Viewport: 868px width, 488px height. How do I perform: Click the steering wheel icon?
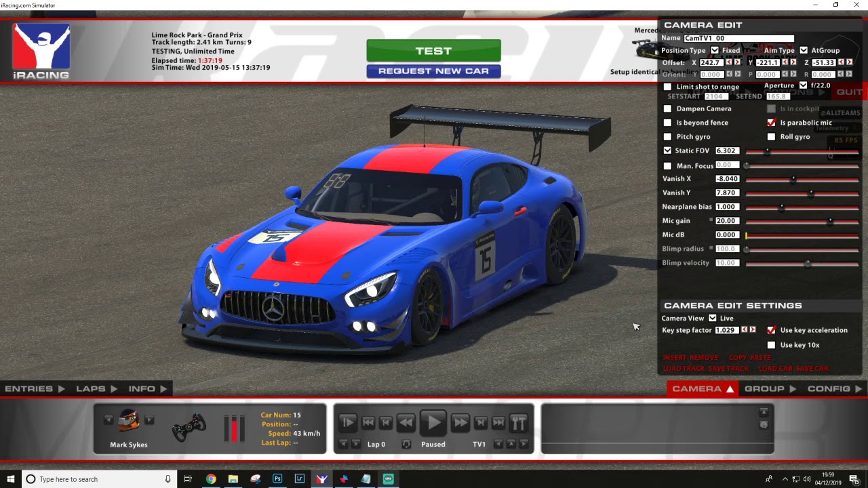tap(189, 428)
